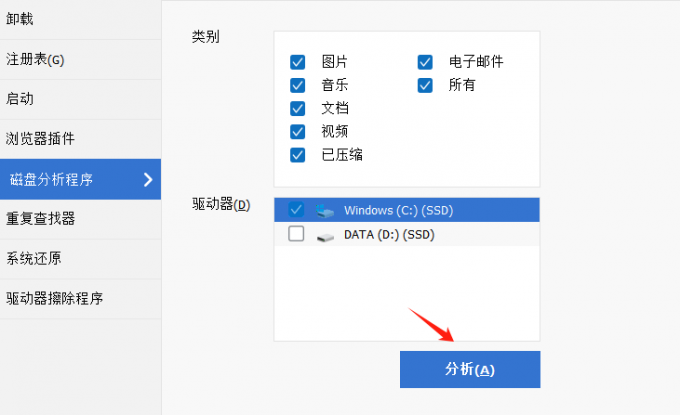
Task: Click the 所有 category label
Action: [x=462, y=85]
